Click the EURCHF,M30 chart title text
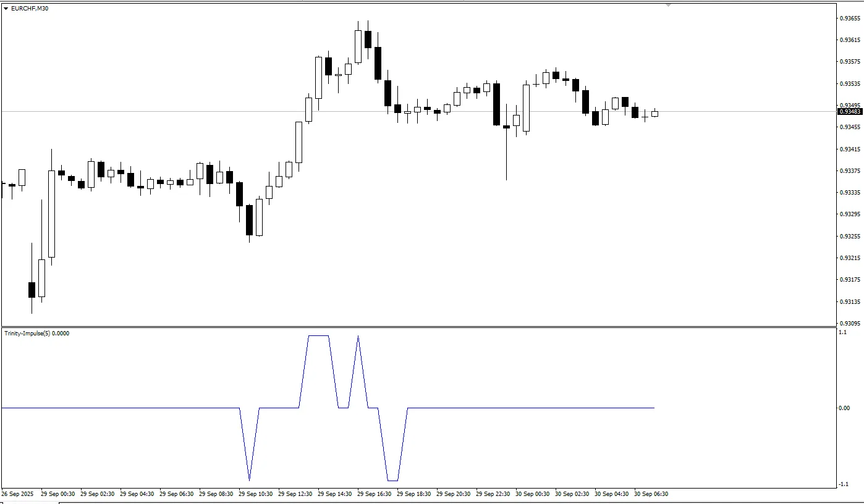The width and height of the screenshot is (864, 504). (30, 9)
